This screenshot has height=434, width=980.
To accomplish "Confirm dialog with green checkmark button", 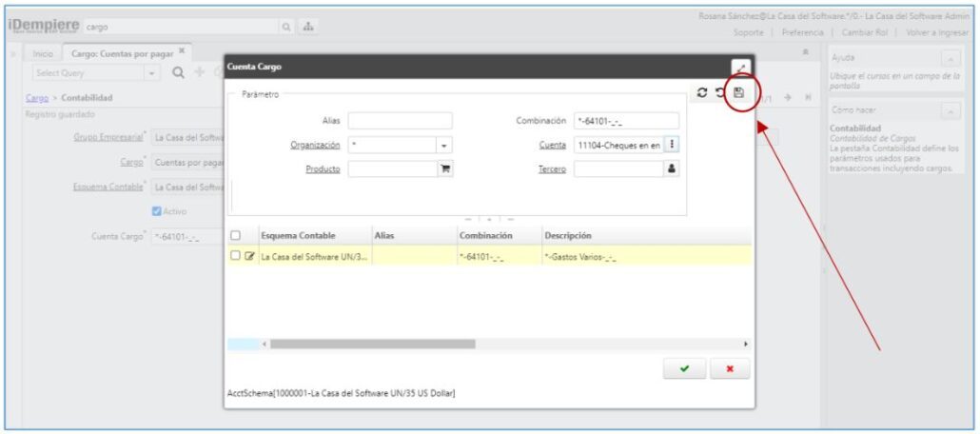I will (x=684, y=369).
